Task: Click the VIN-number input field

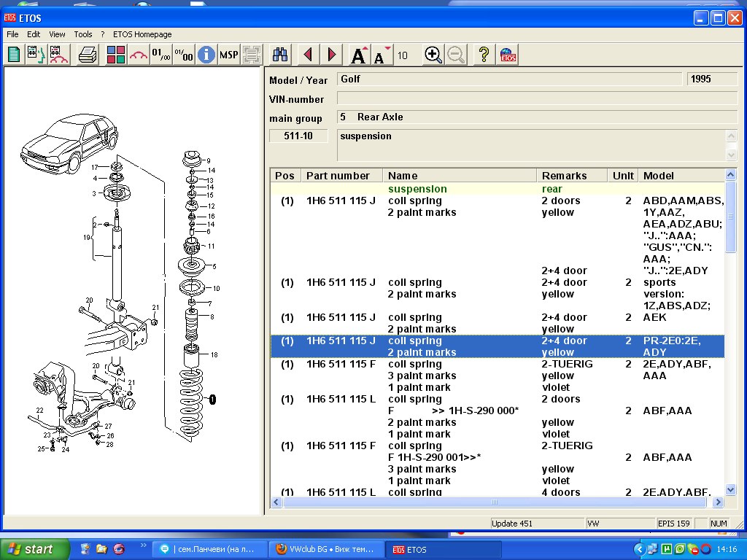Action: click(x=538, y=98)
